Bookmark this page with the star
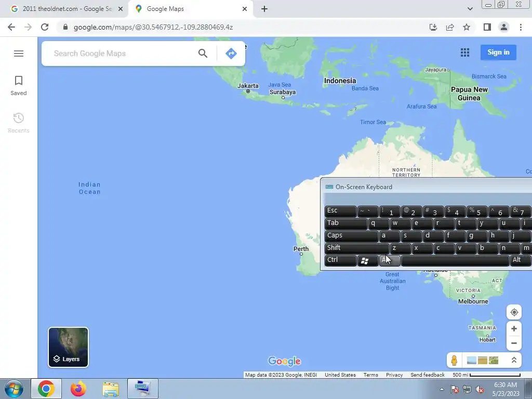 coord(467,27)
